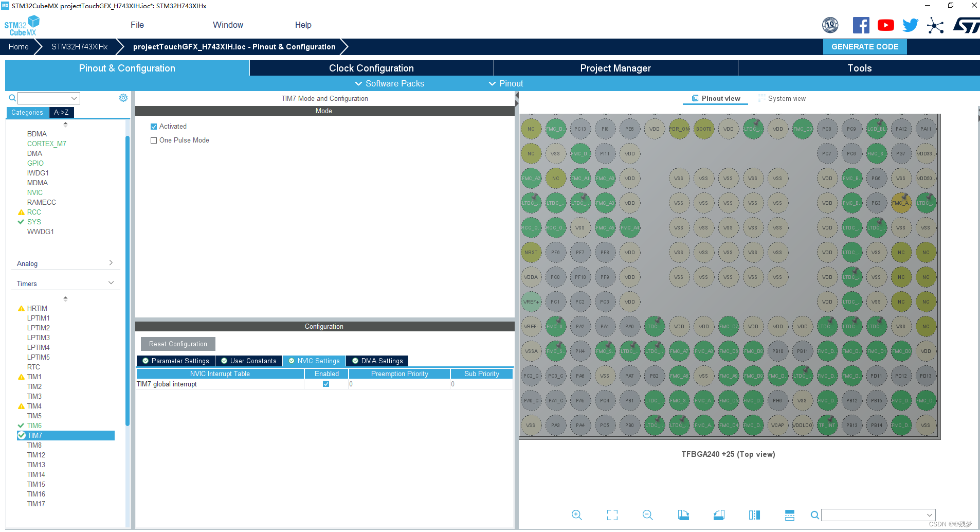The width and height of the screenshot is (980, 532).
Task: Open the peripheral search dropdown
Action: tap(74, 98)
